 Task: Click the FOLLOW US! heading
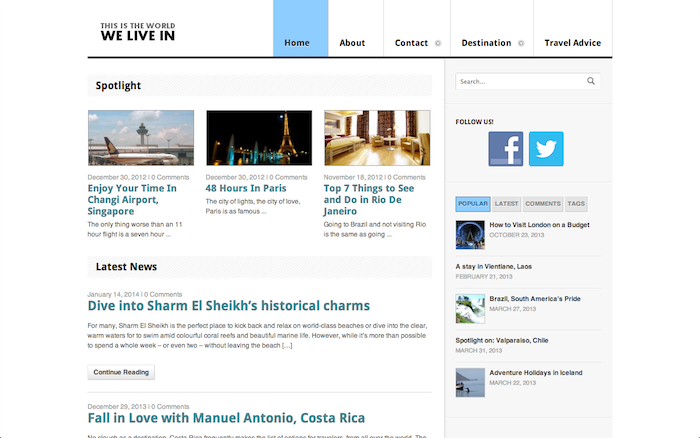474,121
